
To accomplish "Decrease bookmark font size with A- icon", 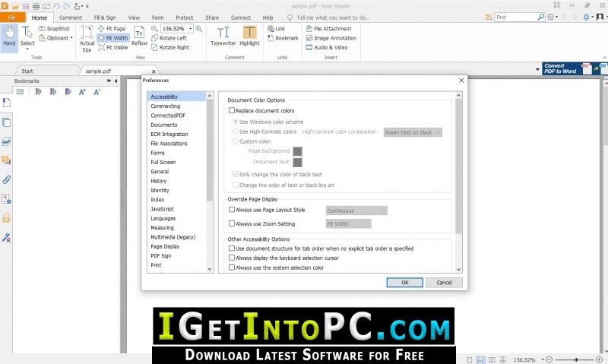I will pos(97,92).
